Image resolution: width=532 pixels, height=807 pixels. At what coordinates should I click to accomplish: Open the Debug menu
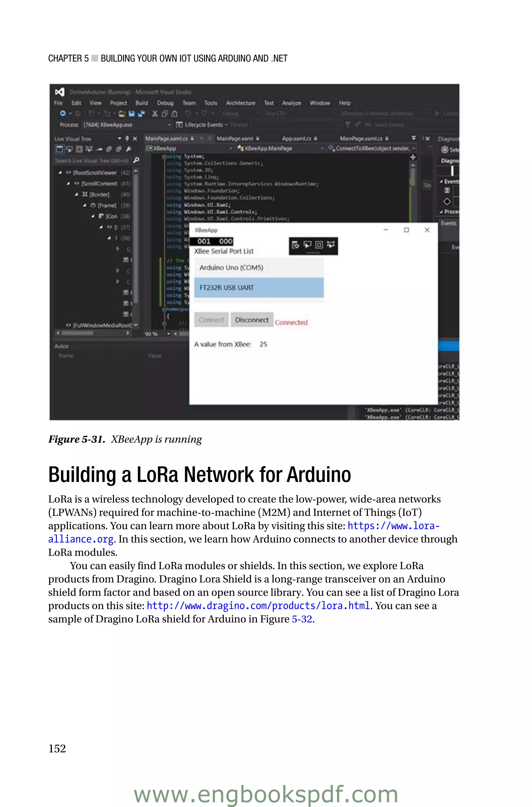(165, 103)
